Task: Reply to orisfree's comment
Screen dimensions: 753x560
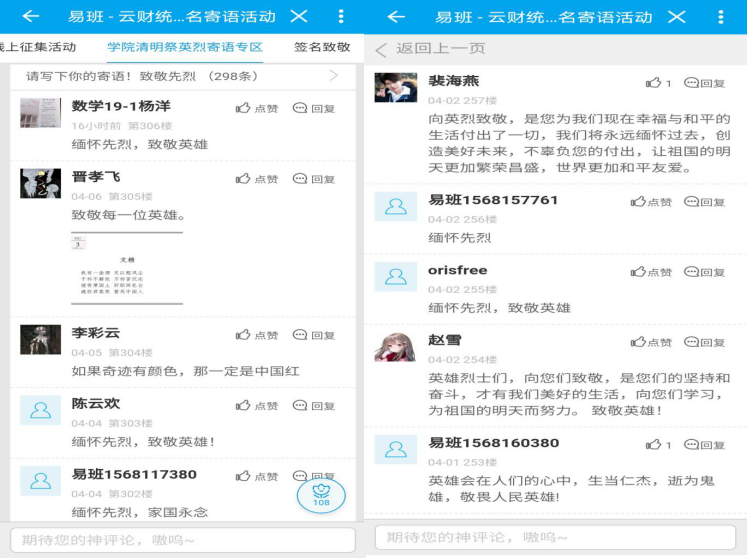Action: (x=704, y=272)
